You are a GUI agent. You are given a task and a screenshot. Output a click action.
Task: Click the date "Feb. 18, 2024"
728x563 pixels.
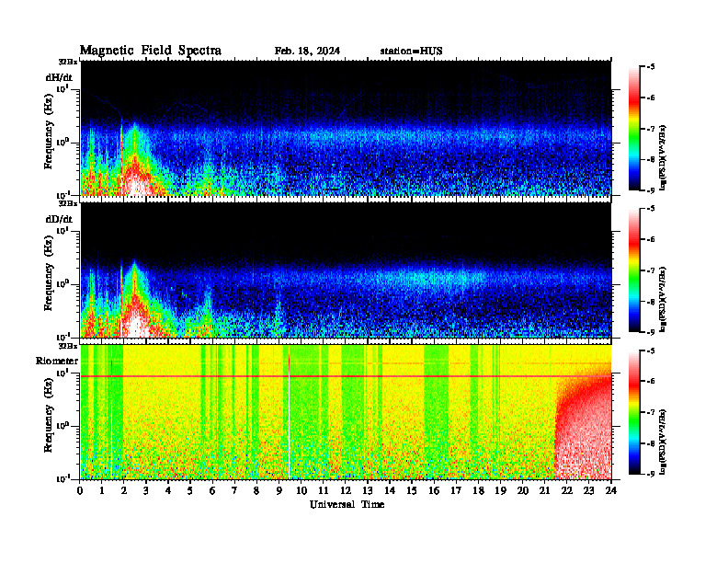[307, 51]
